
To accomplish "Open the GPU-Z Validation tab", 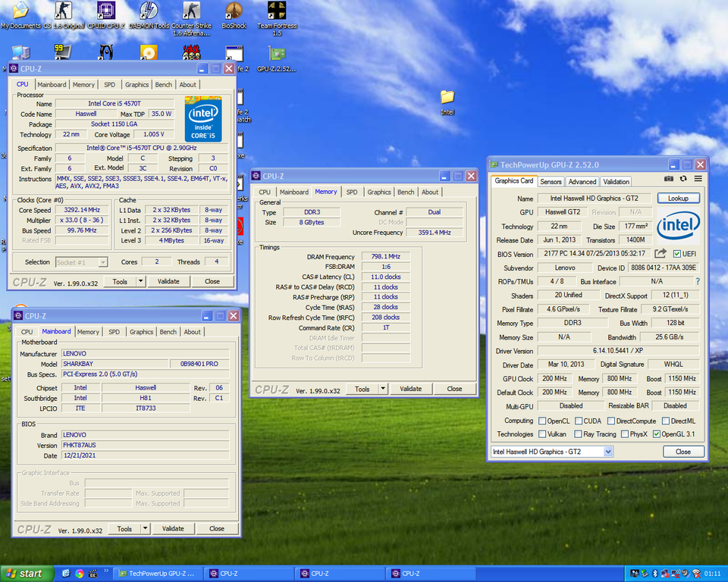I will pos(616,182).
